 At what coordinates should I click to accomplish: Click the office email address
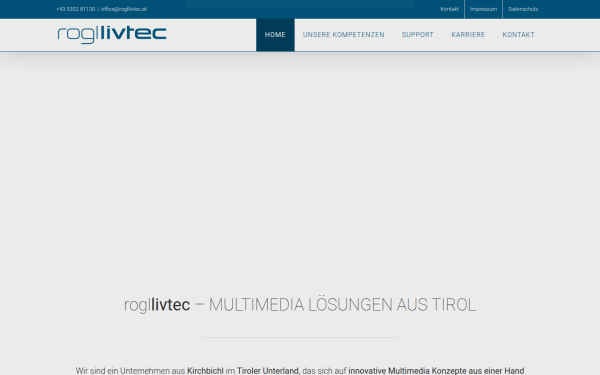click(124, 9)
